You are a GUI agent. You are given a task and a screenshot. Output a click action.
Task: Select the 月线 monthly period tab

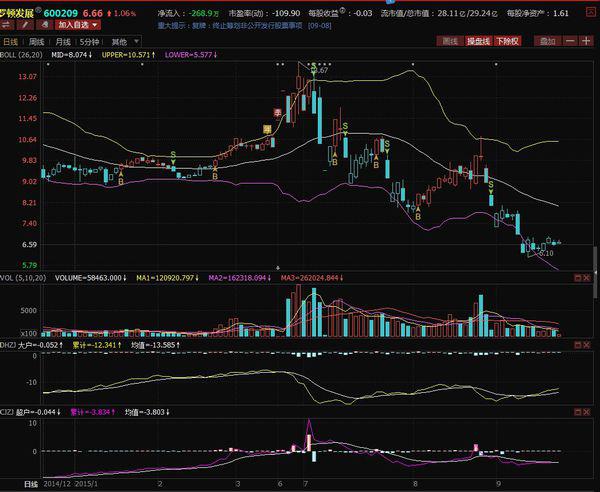(63, 42)
